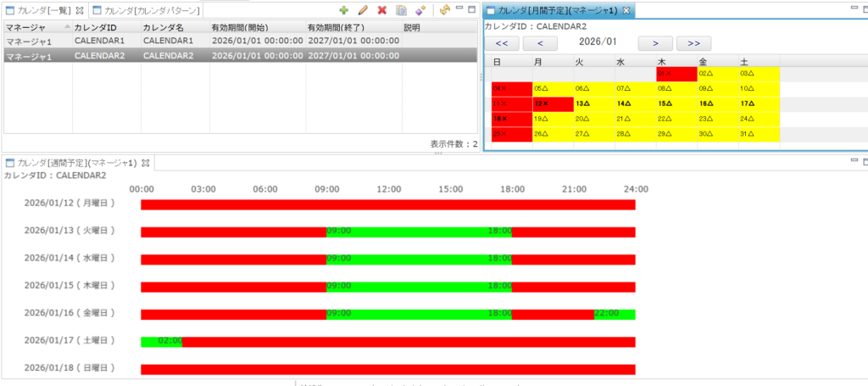Click the green plus add calendar icon
Image resolution: width=868 pixels, height=386 pixels.
click(x=343, y=10)
